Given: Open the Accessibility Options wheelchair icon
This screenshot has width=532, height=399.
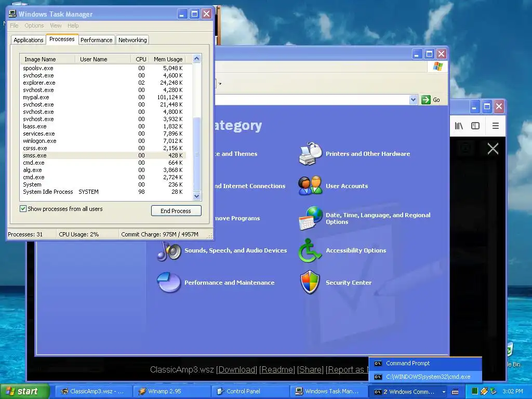Looking at the screenshot, I should point(310,250).
